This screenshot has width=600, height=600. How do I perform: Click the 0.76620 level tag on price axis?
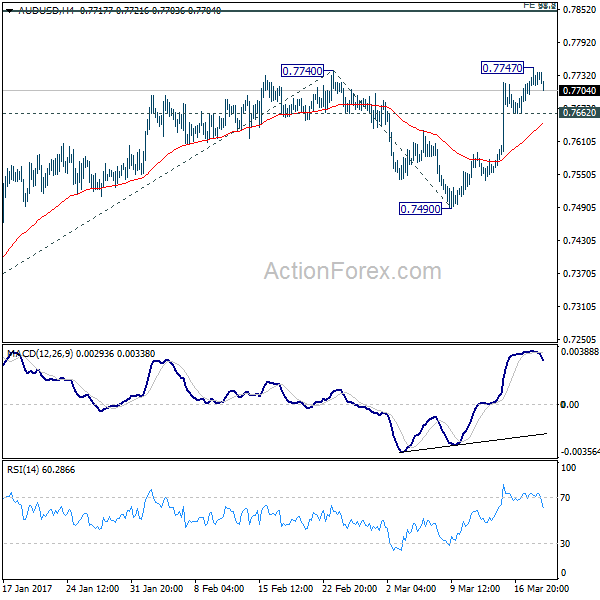point(579,112)
